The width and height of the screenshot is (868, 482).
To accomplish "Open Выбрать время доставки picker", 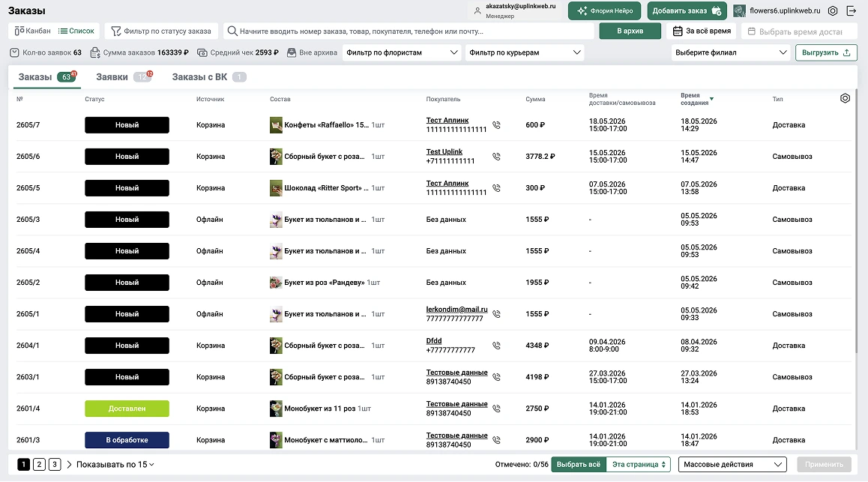I will click(799, 31).
